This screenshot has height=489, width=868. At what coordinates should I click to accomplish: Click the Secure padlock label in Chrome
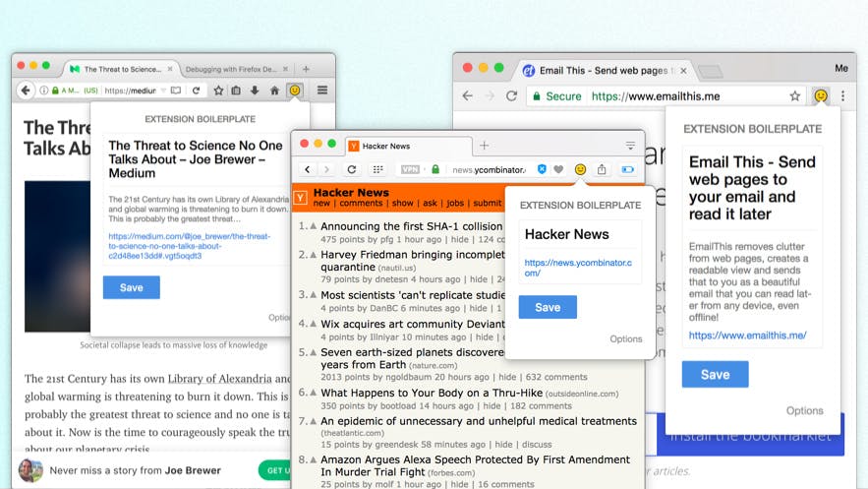point(557,96)
